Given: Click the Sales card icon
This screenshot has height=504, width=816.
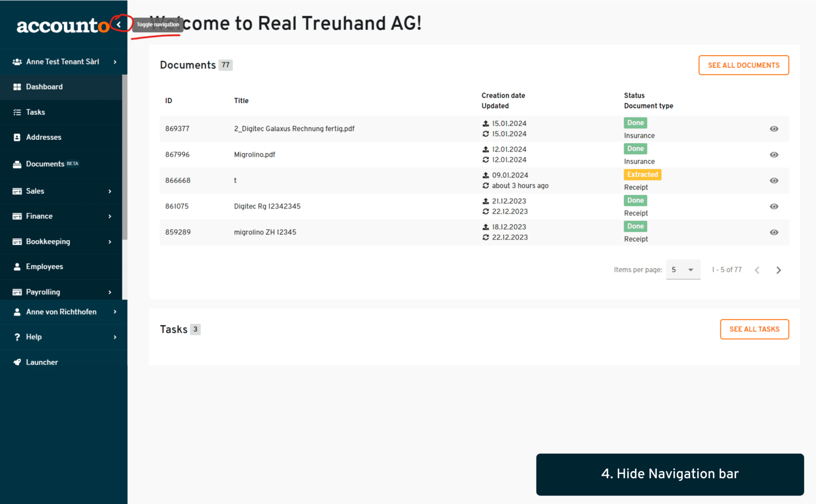Looking at the screenshot, I should point(17,191).
